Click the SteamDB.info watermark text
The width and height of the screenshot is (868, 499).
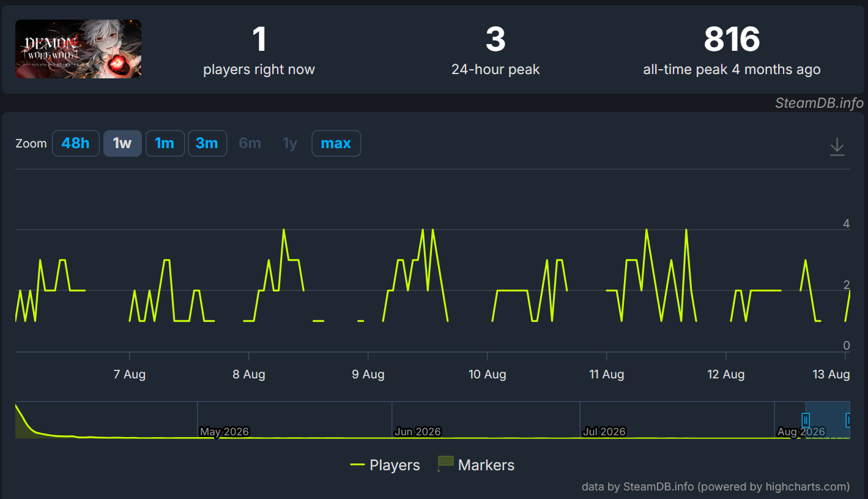tap(819, 103)
